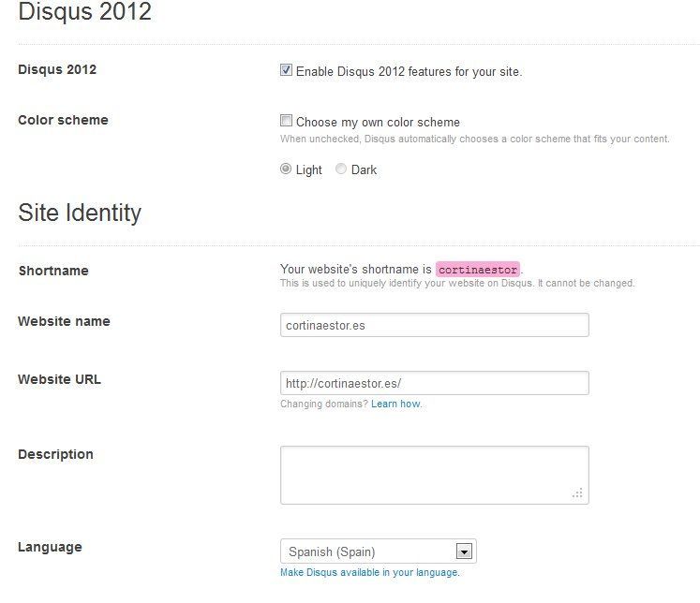This screenshot has height=603, width=700.
Task: Open the Language dropdown arrow
Action: [x=464, y=552]
